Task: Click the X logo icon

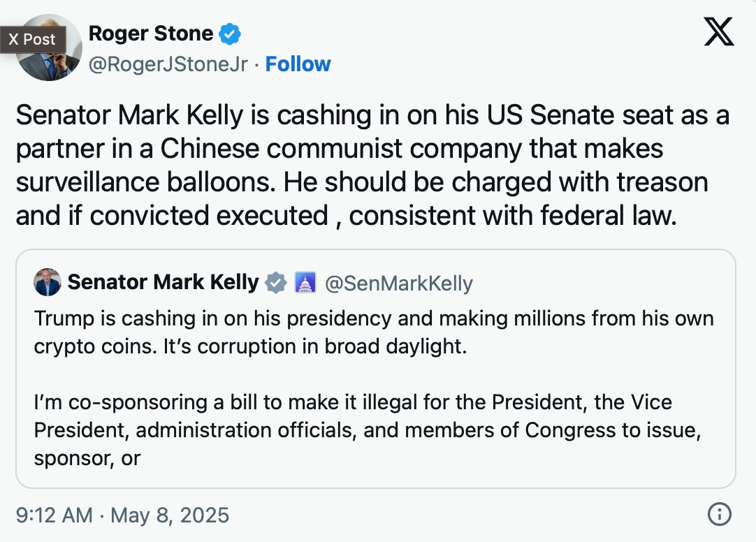Action: [719, 32]
